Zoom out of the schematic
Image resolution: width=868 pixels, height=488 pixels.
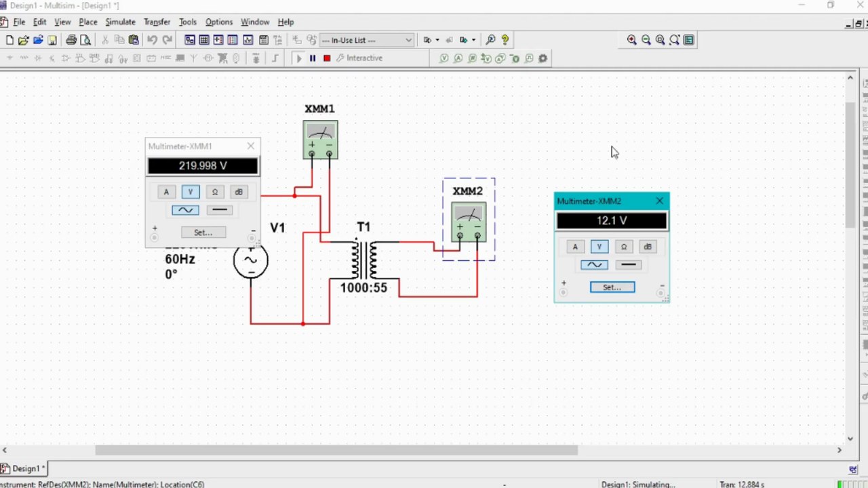click(646, 40)
